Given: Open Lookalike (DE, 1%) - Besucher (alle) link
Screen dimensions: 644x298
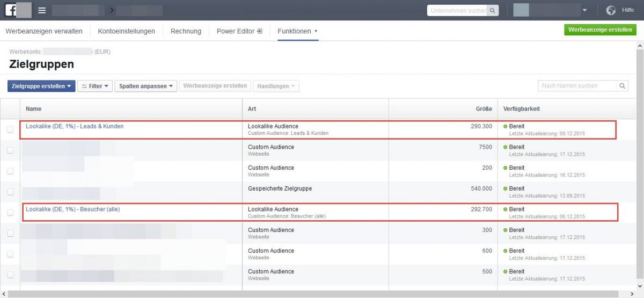Looking at the screenshot, I should 72,209.
